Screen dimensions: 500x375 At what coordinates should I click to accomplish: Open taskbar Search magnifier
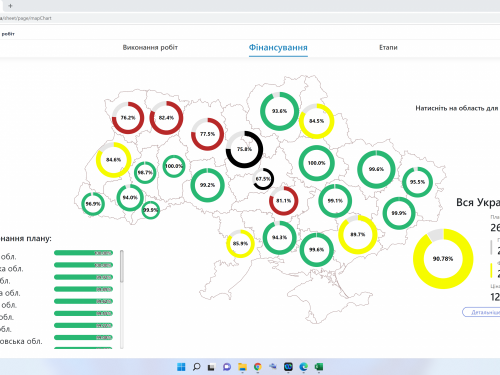(196, 367)
